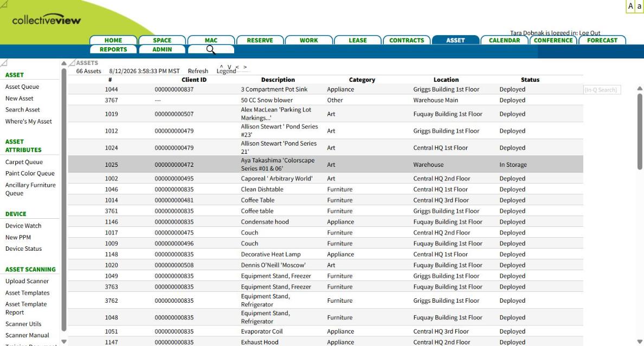Click sidebar scroll-up arrow
This screenshot has height=346, width=644.
pos(63,63)
